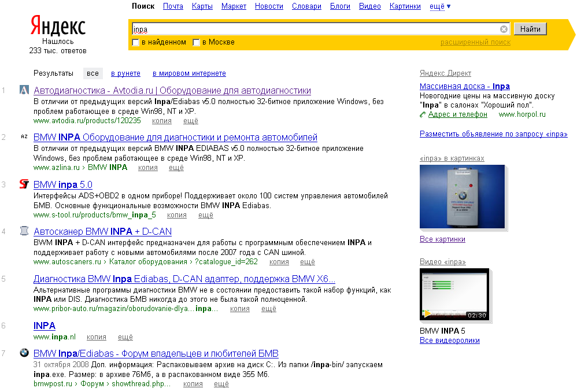The height and width of the screenshot is (392, 577).
Task: Open cached 'копия' of the inpa.nl result
Action: [x=97, y=337]
